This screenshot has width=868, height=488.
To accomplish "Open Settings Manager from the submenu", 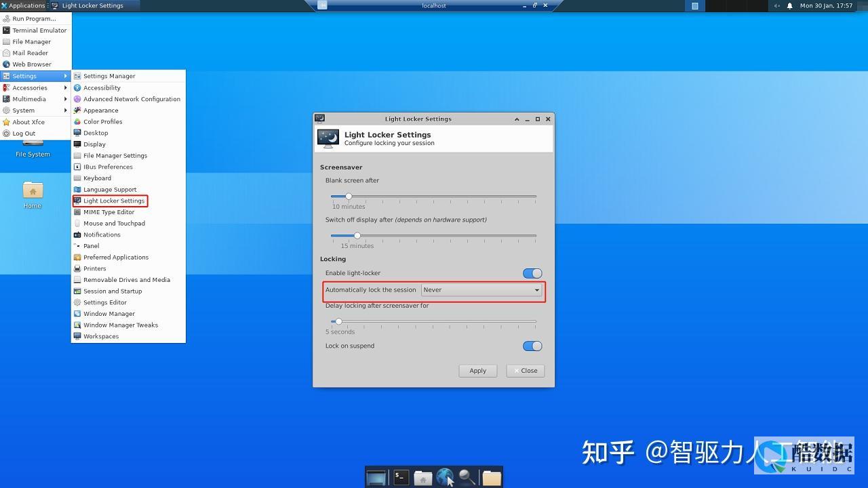I will [x=128, y=76].
